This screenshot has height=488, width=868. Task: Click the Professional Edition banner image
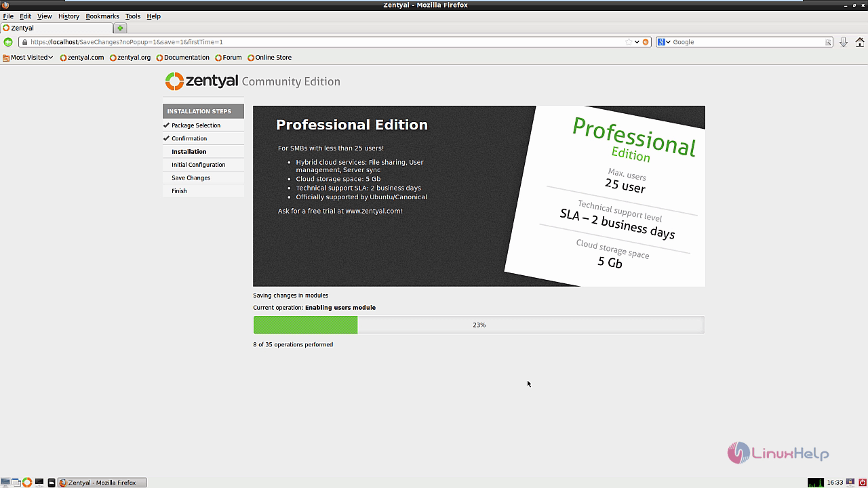479,196
